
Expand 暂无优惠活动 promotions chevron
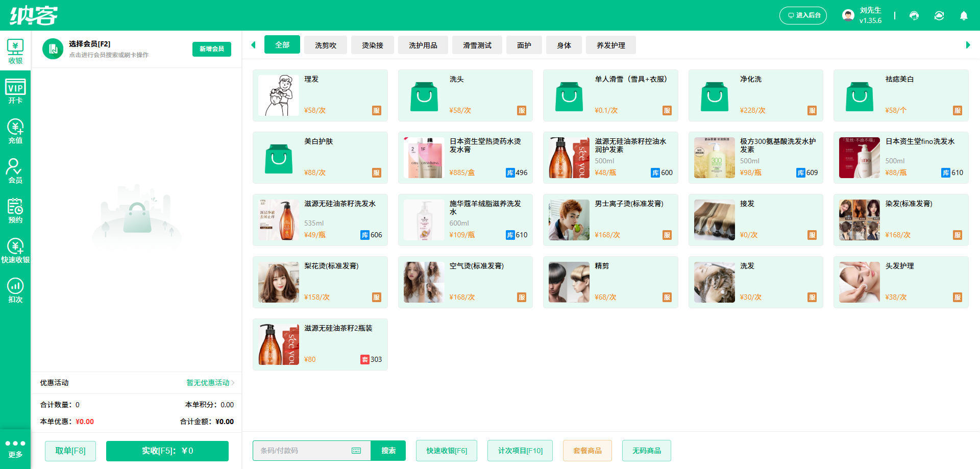click(233, 383)
